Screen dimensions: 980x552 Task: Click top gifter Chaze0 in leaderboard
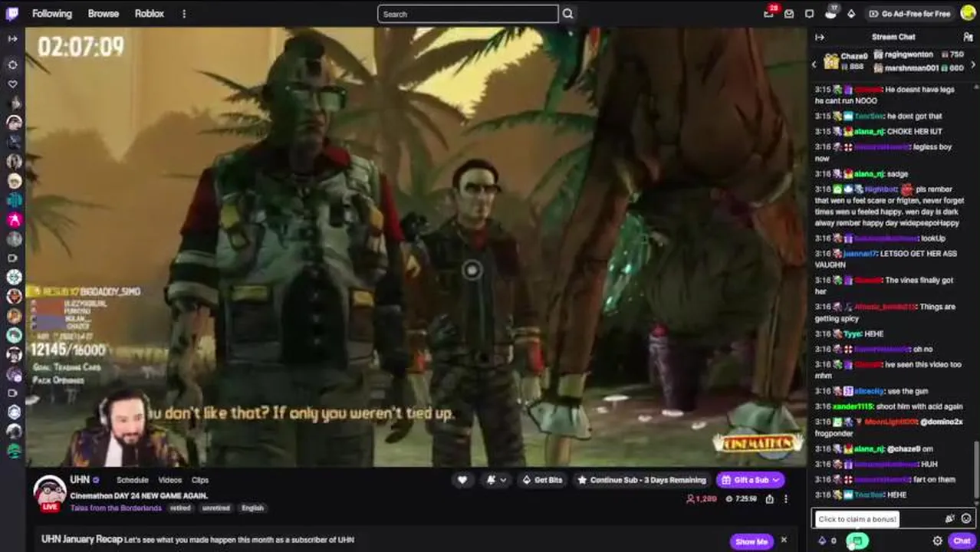point(846,61)
